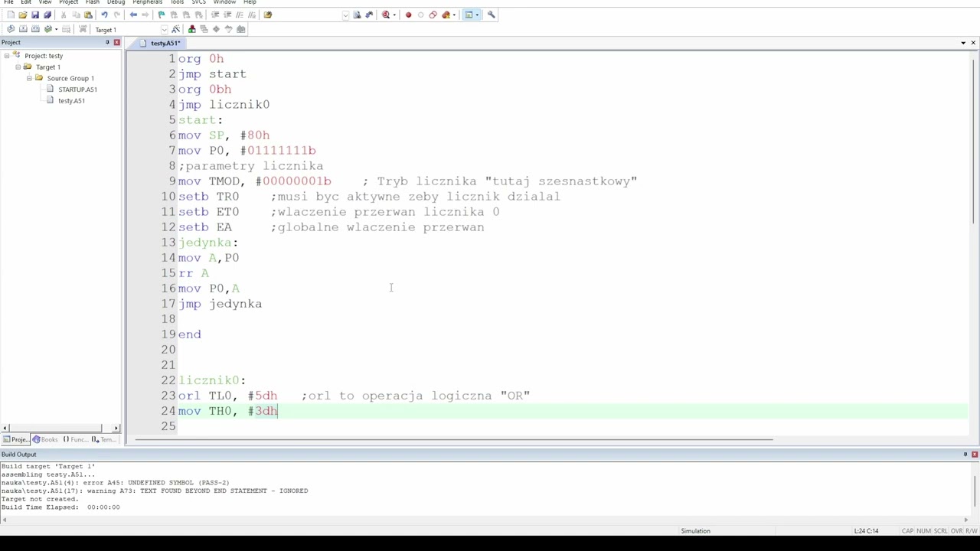Select STARTUP.A51 in project tree
The height and width of the screenshot is (551, 980).
click(77, 90)
